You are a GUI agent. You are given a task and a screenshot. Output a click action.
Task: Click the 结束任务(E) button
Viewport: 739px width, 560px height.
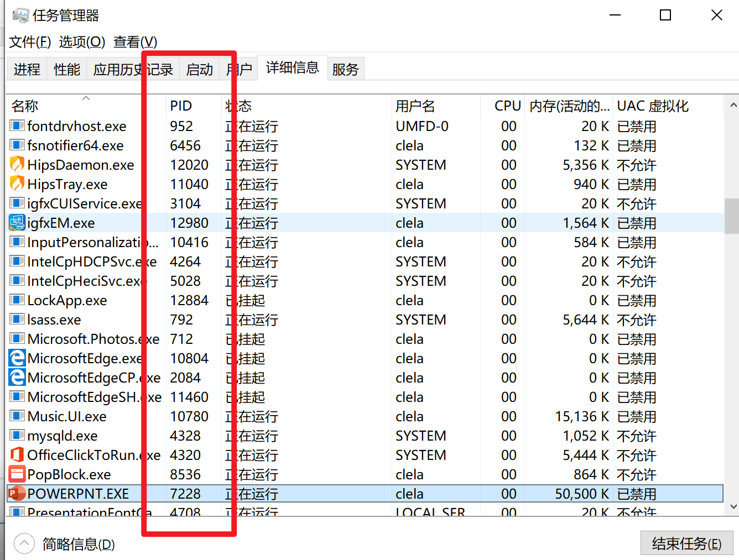pyautogui.click(x=686, y=543)
